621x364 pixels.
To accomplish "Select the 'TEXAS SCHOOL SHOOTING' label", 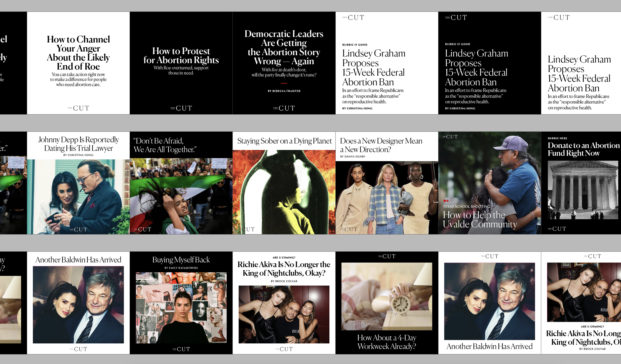I will (466, 207).
